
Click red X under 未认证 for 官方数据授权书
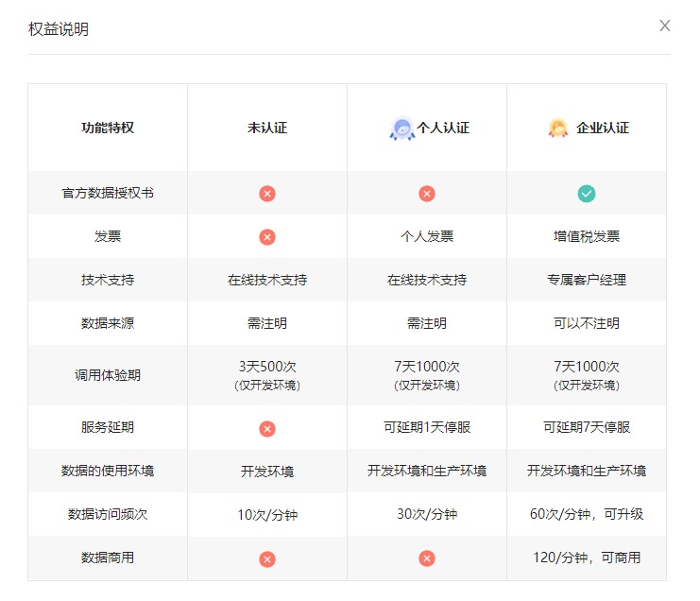pyautogui.click(x=267, y=194)
